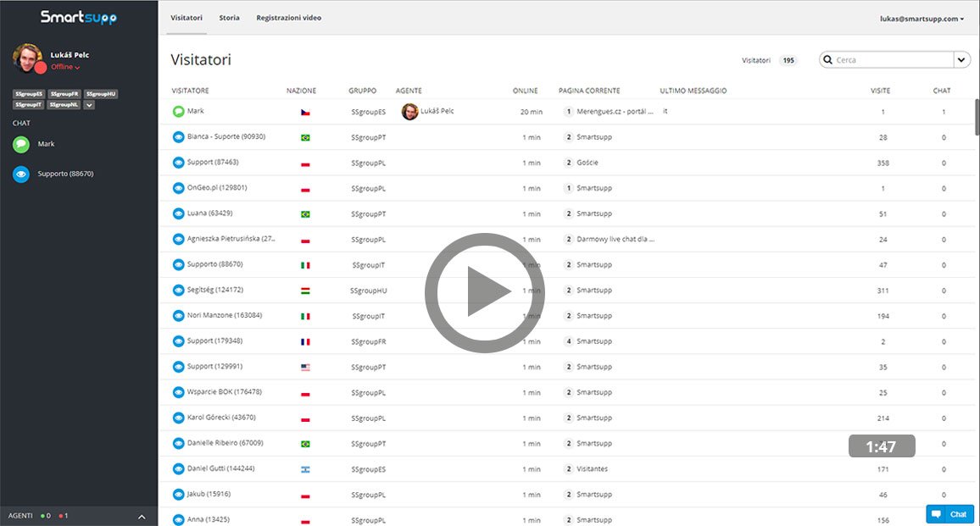
Task: Switch to the Visitatori tab
Action: pyautogui.click(x=187, y=18)
